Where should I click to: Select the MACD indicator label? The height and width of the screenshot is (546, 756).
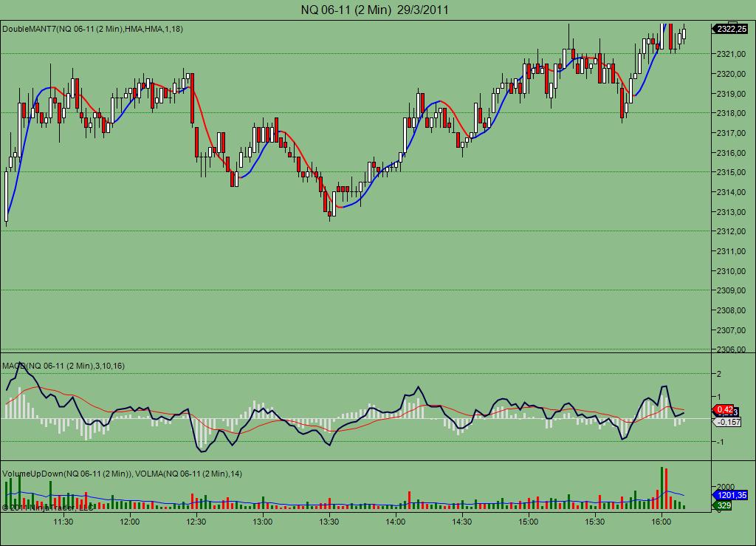coord(63,366)
